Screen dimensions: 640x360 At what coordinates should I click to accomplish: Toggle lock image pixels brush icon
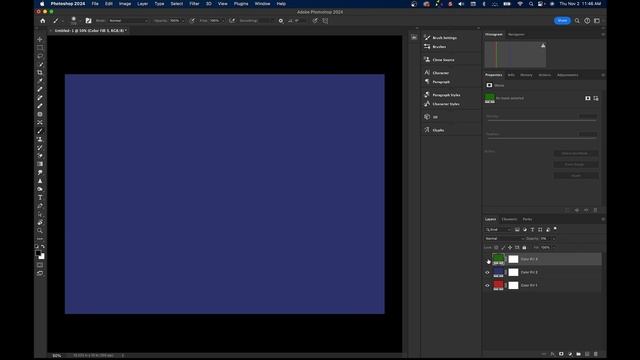click(503, 247)
